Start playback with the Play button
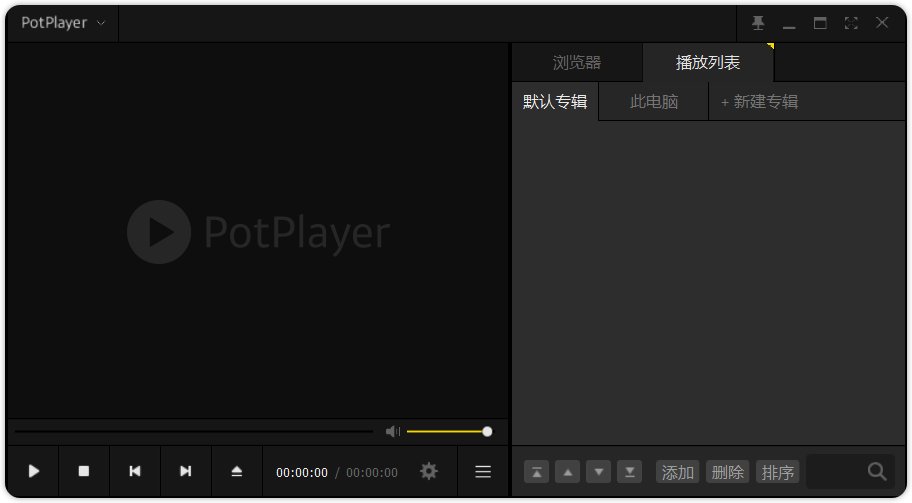912x503 pixels. [x=33, y=472]
